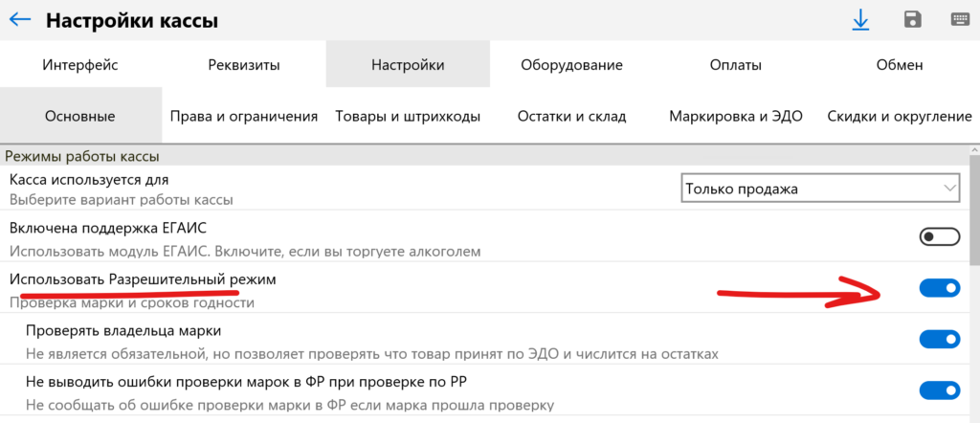
Task: Switch to the Интерфейс tab
Action: coord(80,65)
